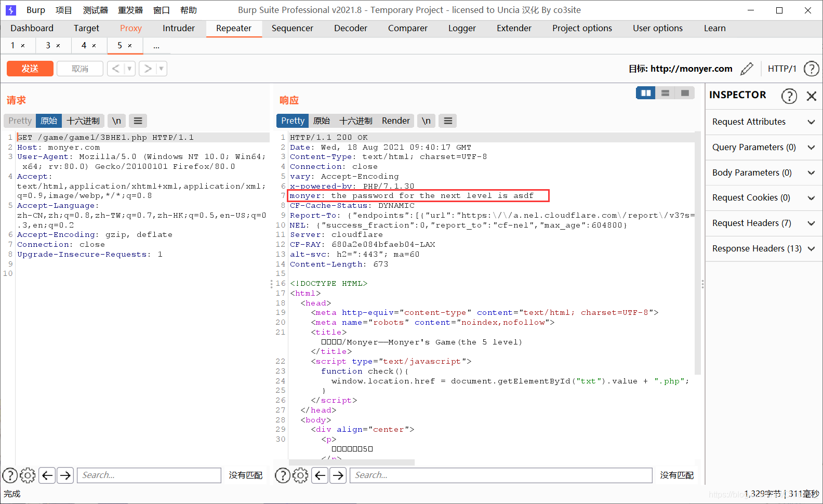Open request search settings gear
Viewport: 823px width, 504px height.
tap(28, 475)
